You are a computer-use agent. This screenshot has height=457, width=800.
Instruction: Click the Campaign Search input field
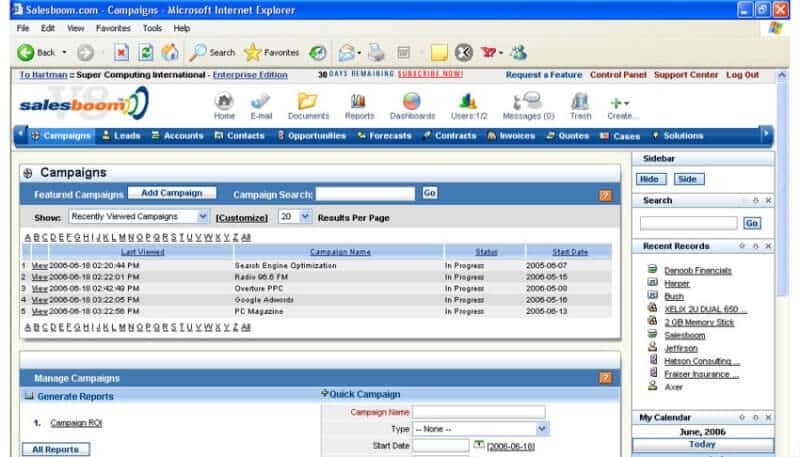pyautogui.click(x=365, y=193)
